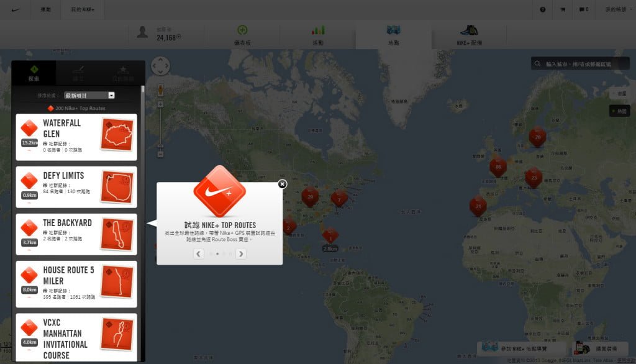Screen dimensions: 636x364
Task: Open the 我的帳號 account dropdown
Action: 617,9
